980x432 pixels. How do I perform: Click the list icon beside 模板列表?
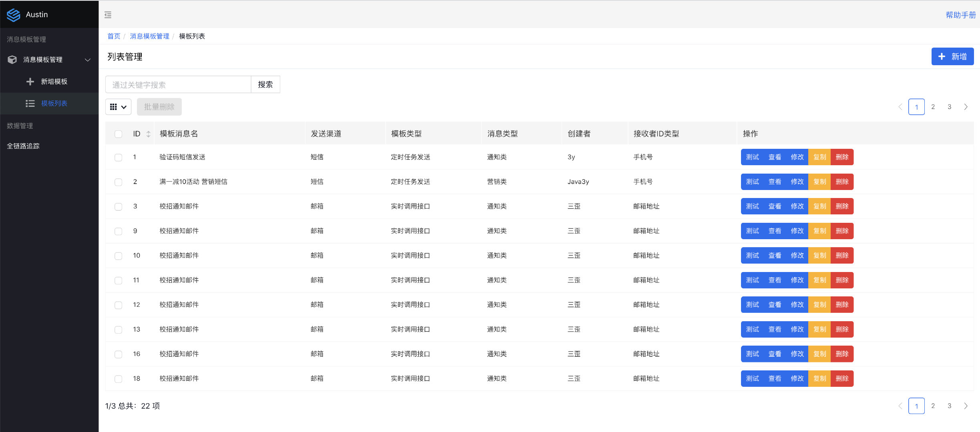coord(30,104)
